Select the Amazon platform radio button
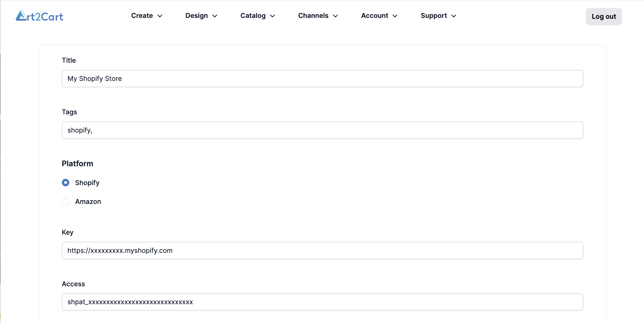This screenshot has height=323, width=644. [65, 202]
